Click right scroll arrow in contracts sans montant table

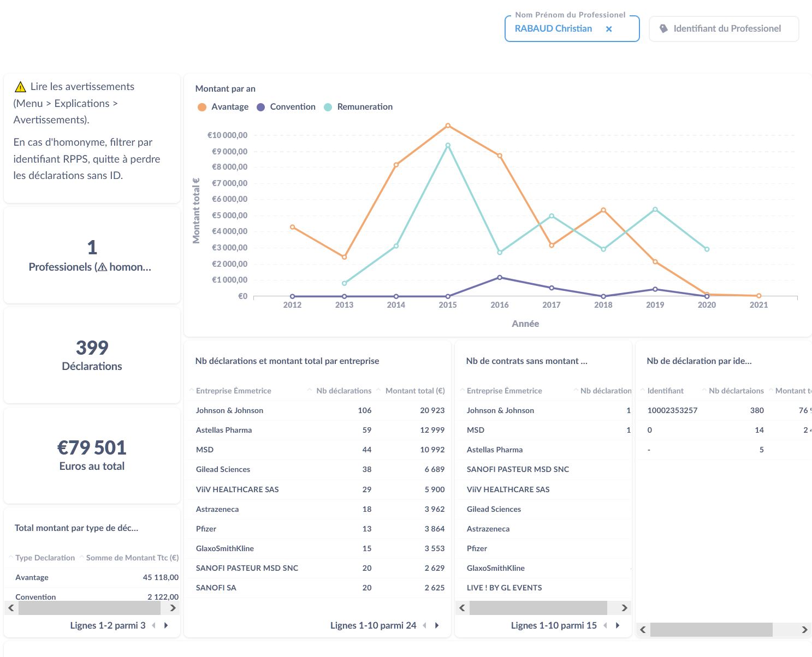[x=625, y=608]
